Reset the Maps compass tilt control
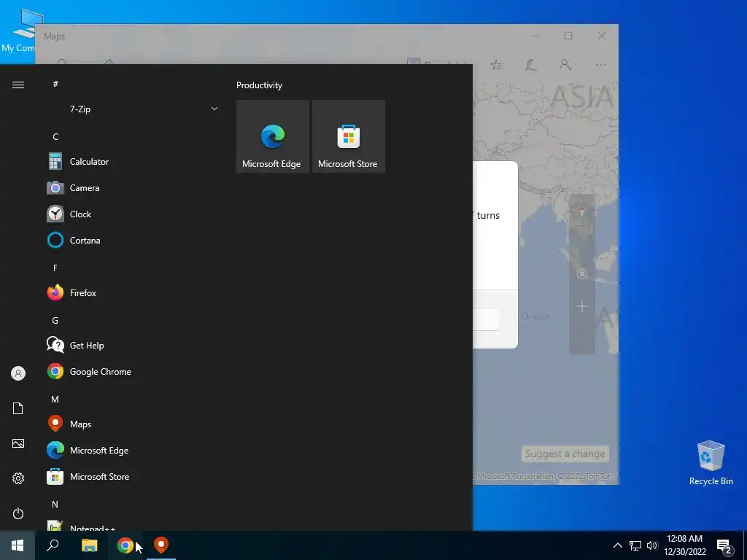747x560 pixels. click(581, 210)
